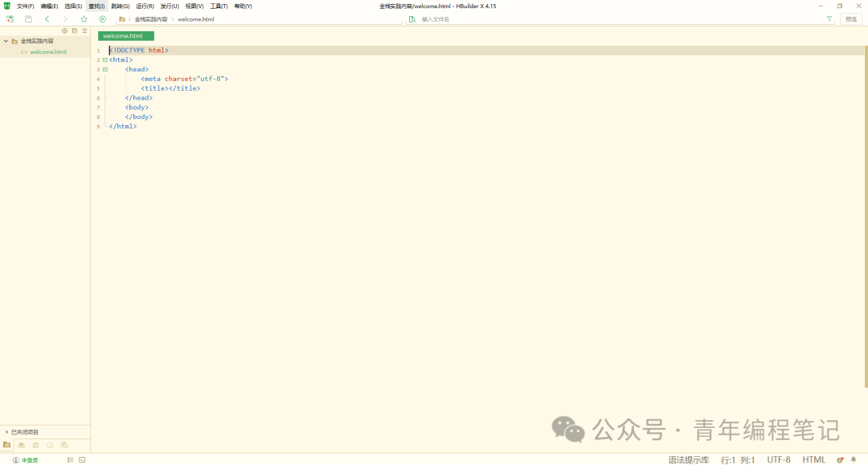This screenshot has width=868, height=465.
Task: Open the terminal icon in status bar
Action: [x=82, y=460]
